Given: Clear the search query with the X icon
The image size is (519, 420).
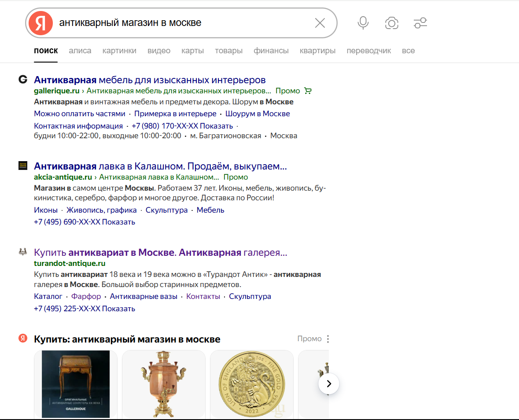Looking at the screenshot, I should tap(320, 23).
